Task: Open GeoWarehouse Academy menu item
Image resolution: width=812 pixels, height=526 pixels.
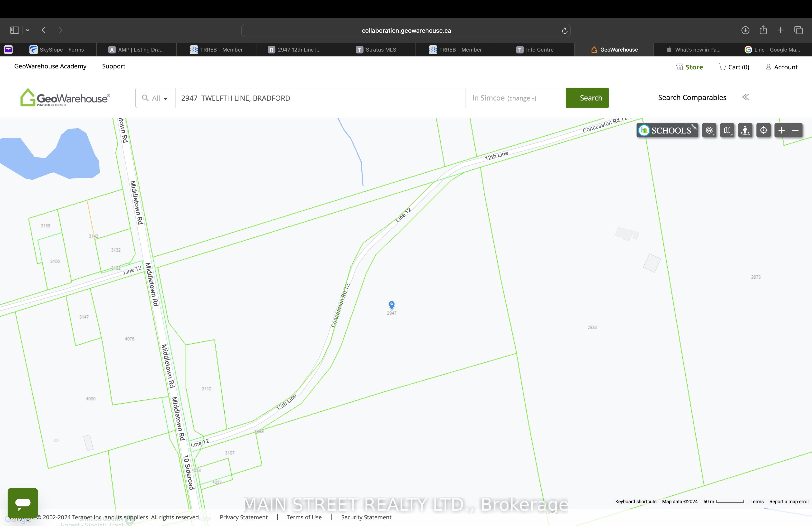Action: coord(50,66)
